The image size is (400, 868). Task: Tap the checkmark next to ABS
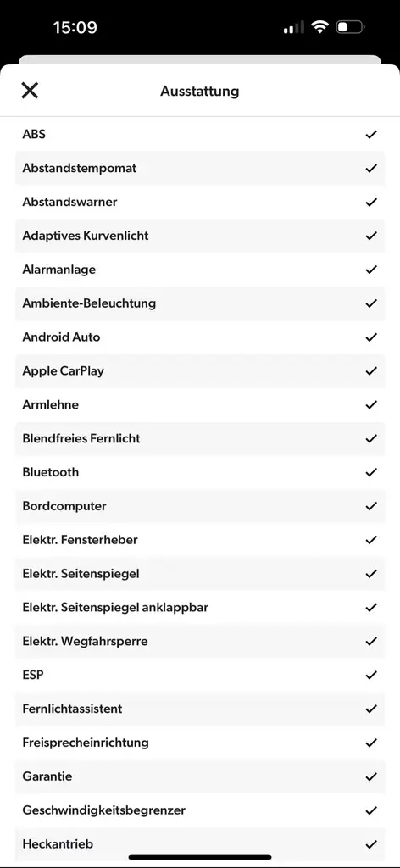coord(371,134)
